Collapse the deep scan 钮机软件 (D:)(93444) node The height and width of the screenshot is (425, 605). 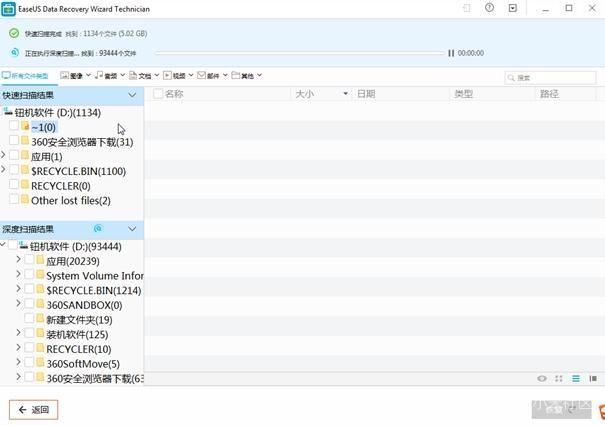click(3, 245)
